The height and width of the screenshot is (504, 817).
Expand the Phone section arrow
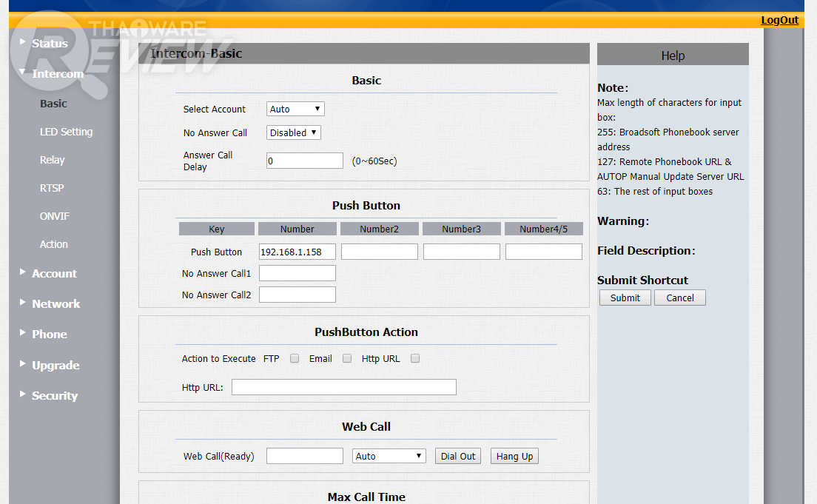click(x=22, y=332)
